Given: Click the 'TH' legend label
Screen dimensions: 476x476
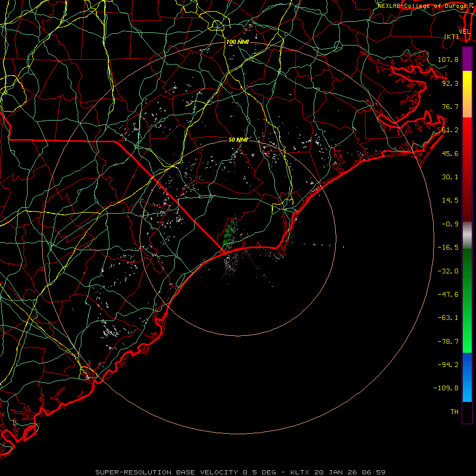Looking at the screenshot, I should pyautogui.click(x=454, y=412).
